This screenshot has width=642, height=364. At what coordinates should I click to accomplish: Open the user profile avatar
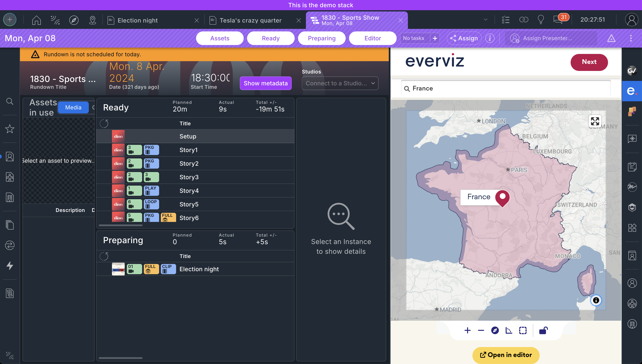point(632,20)
